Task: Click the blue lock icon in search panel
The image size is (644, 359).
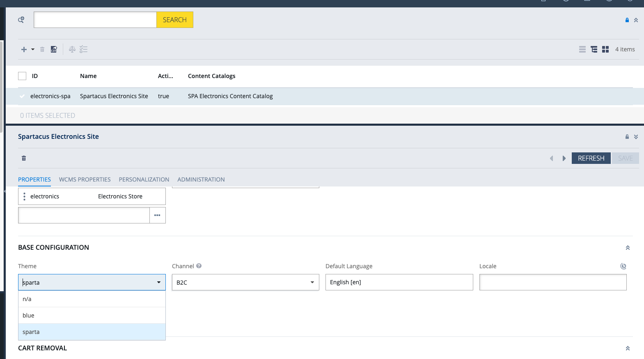Action: 627,20
